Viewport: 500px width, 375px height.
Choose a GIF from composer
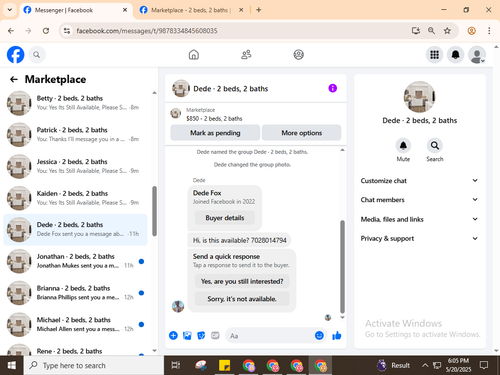pos(215,335)
